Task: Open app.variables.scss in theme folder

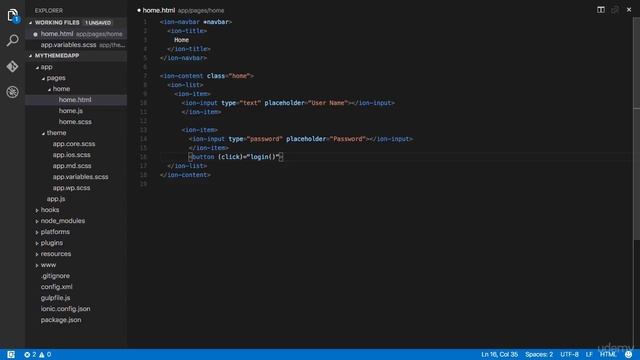Action: pyautogui.click(x=80, y=177)
